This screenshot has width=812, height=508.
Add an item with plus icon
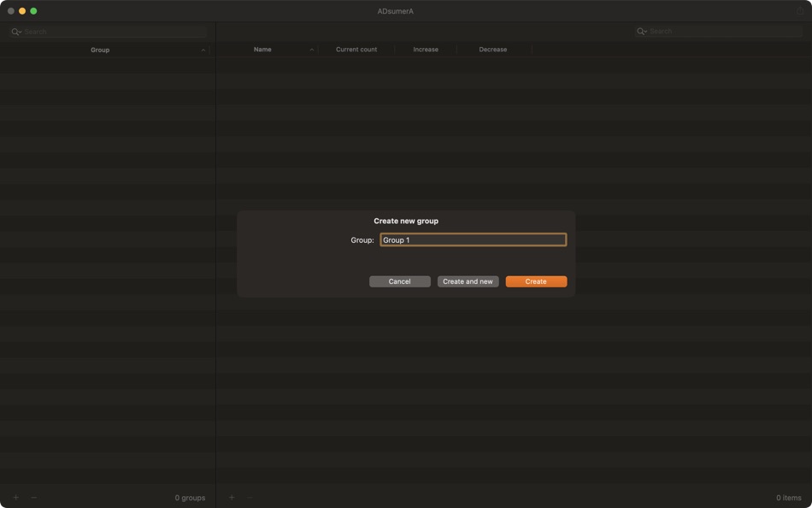point(232,498)
